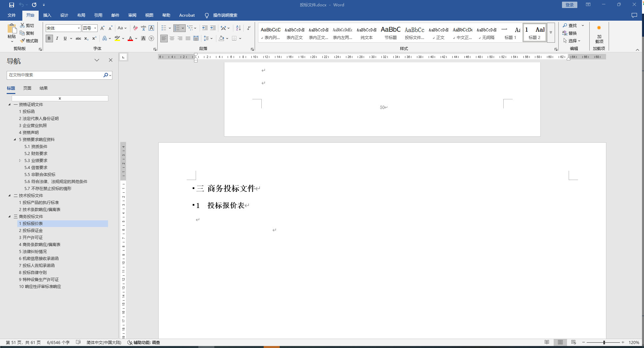Image resolution: width=644 pixels, height=348 pixels.
Task: Open the 文件 menu
Action: pyautogui.click(x=12, y=15)
